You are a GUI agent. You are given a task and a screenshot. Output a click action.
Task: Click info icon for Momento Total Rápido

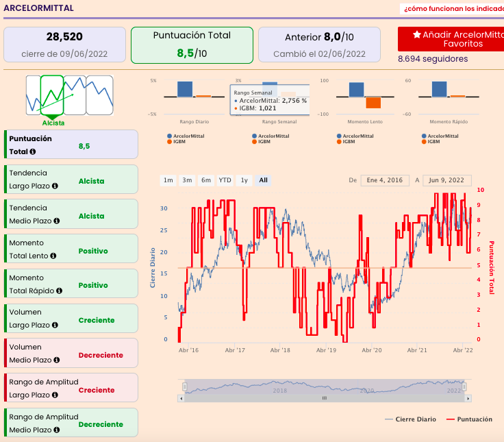tap(59, 291)
